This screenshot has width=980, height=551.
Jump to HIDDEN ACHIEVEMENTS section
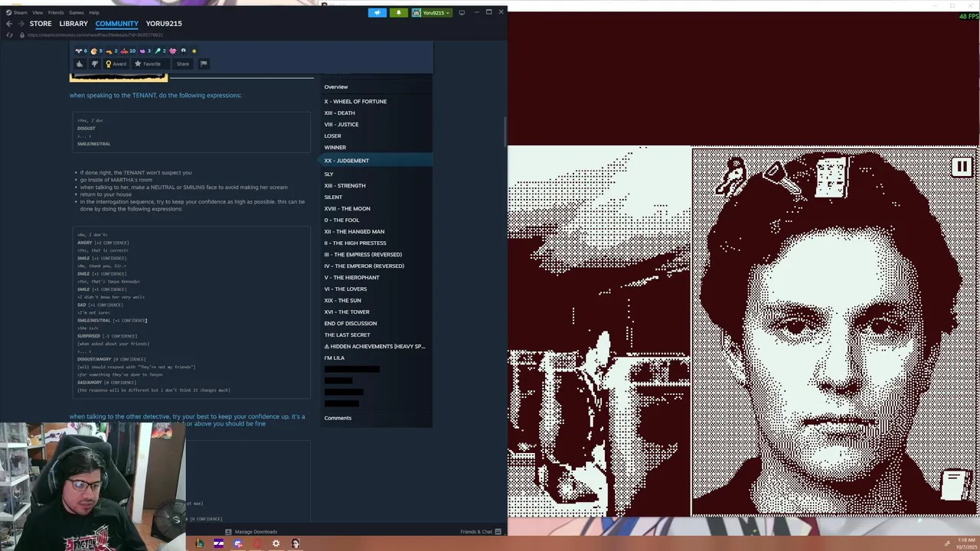(x=374, y=347)
